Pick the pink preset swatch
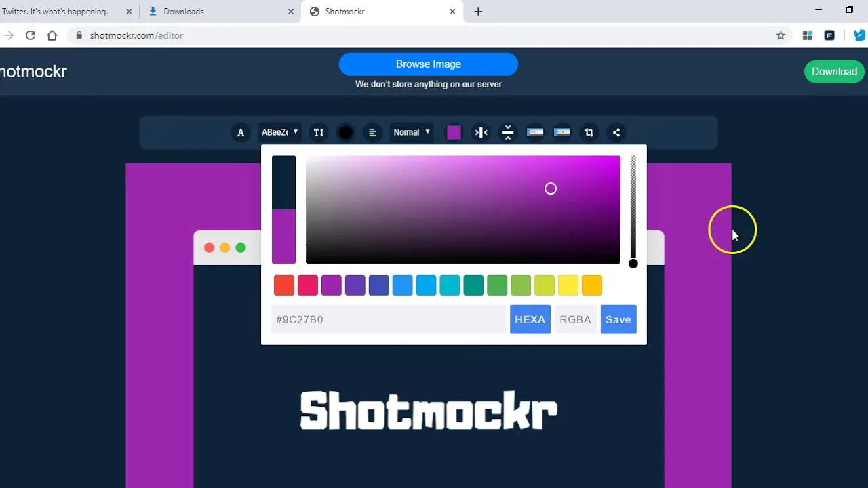This screenshot has width=868, height=488. point(308,285)
